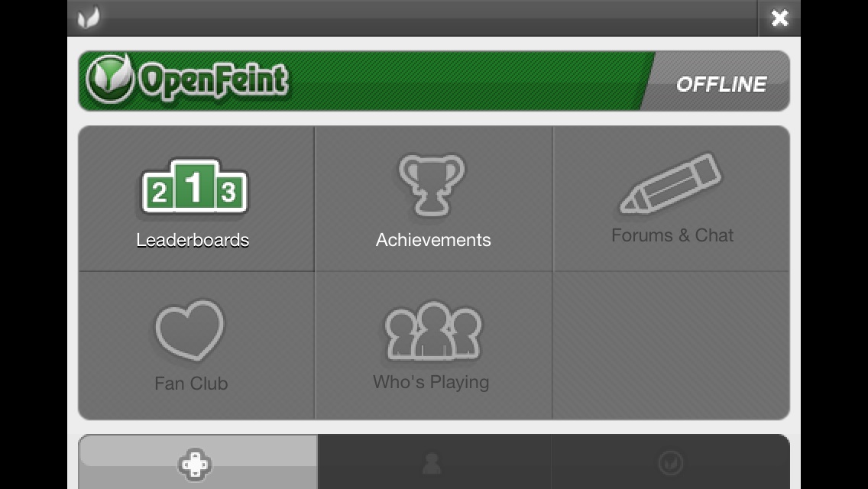Click the small leaf icon in top bar
The width and height of the screenshot is (868, 489).
click(x=89, y=18)
